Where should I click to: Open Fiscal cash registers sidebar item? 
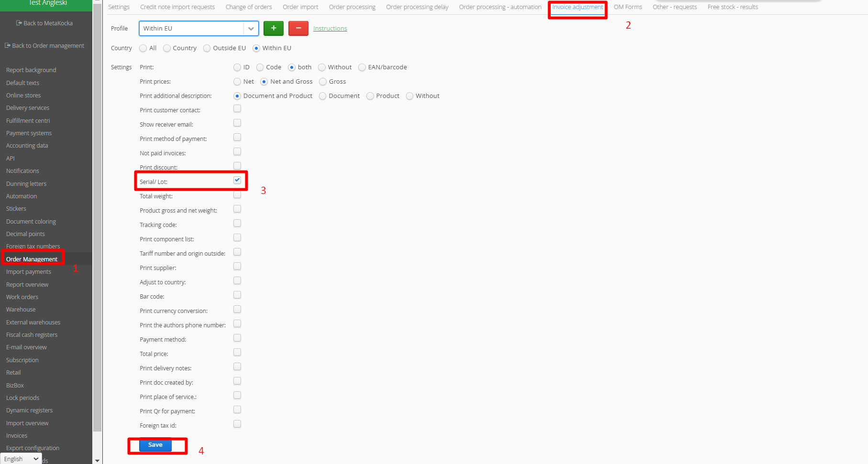click(x=32, y=335)
